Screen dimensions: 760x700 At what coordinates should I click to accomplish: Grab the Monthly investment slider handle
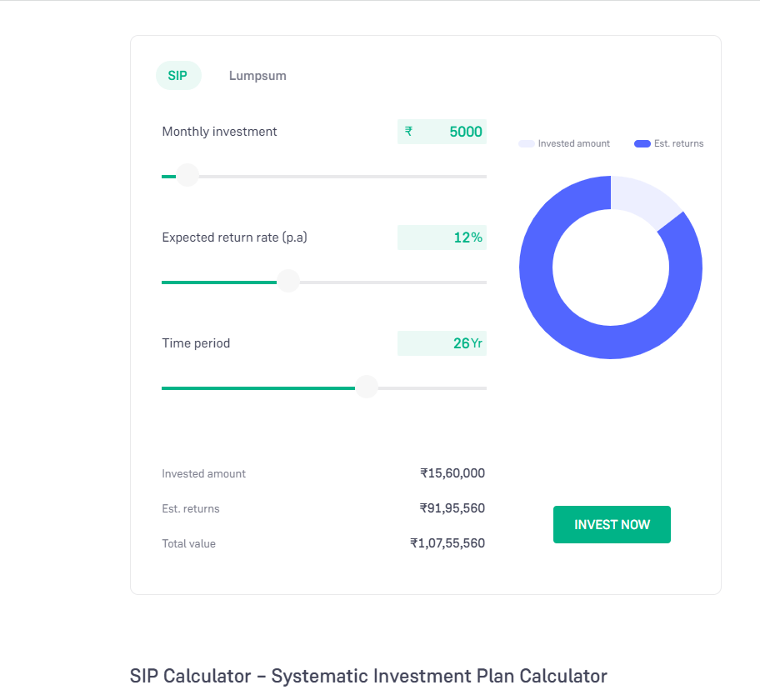coord(187,176)
